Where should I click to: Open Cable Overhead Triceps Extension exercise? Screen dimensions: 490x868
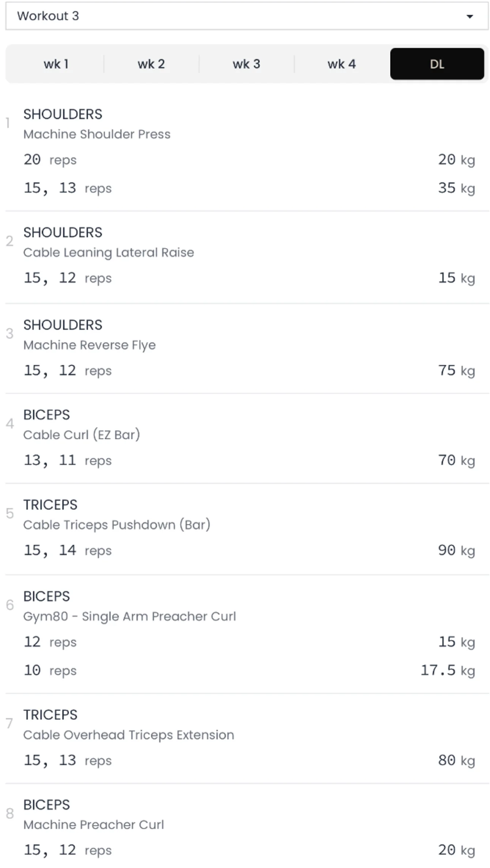(x=128, y=735)
